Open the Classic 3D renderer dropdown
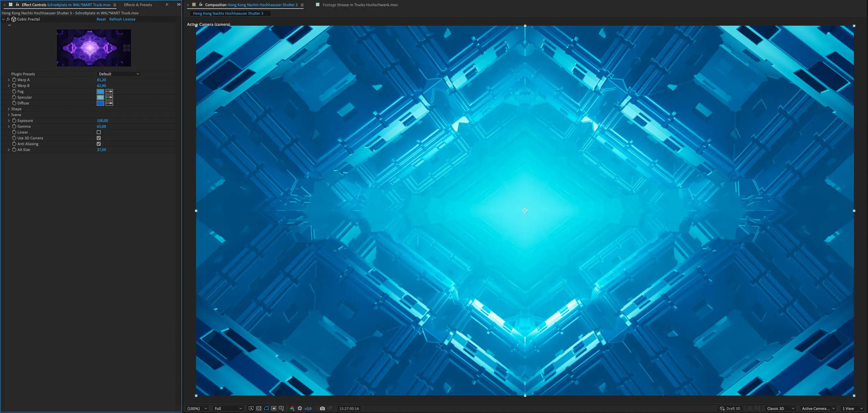 (780, 408)
